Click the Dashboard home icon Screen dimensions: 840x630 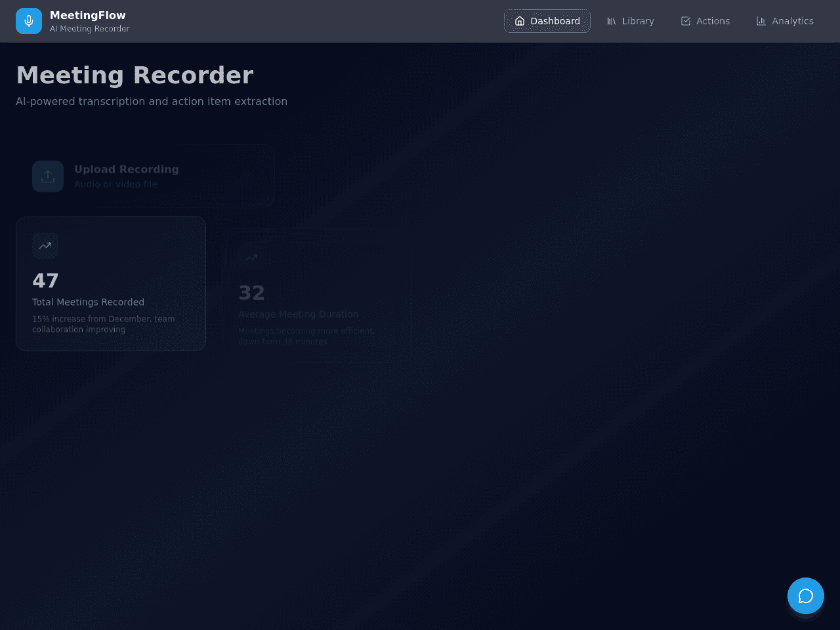[x=520, y=21]
